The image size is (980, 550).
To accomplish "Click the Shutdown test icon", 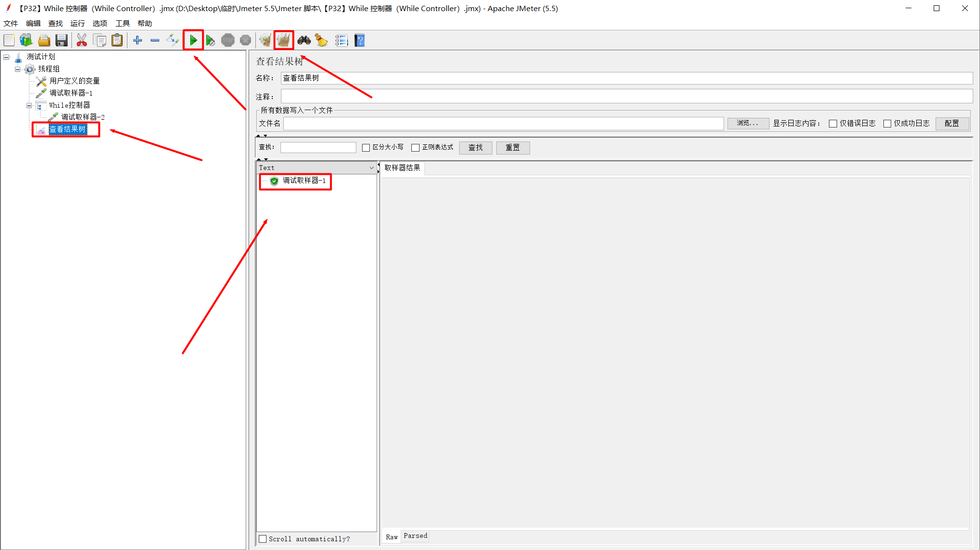I will [x=245, y=41].
